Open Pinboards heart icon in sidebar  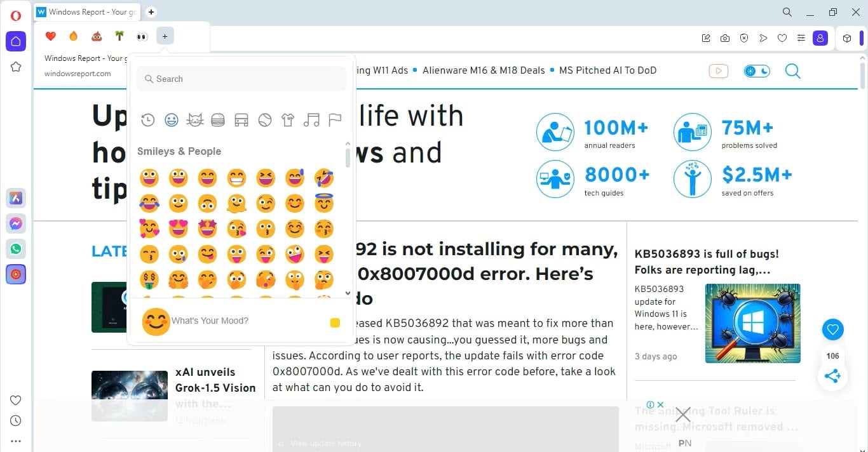pos(16,400)
